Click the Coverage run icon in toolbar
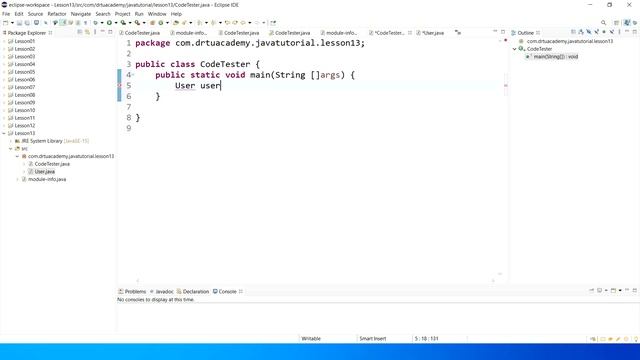This screenshot has width=640, height=360. [123, 23]
